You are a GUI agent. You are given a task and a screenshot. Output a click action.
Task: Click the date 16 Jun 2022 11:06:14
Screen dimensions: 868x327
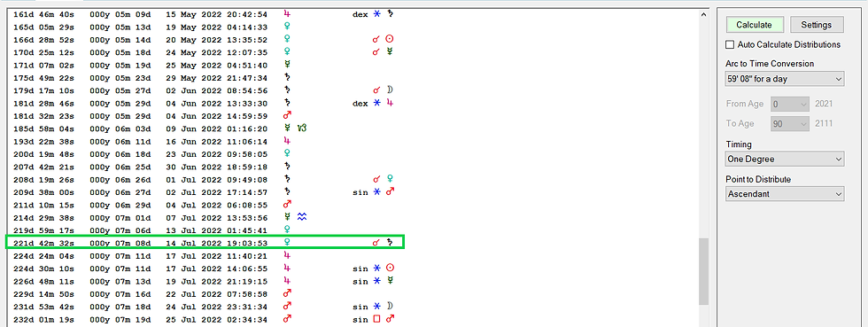(217, 141)
